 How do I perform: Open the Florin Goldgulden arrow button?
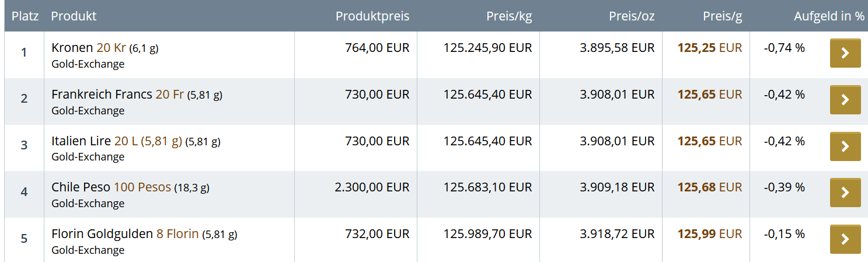point(845,239)
